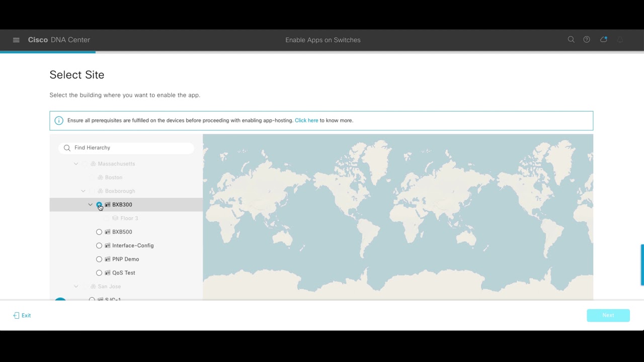
Task: Select the BXB500 radio button
Action: [99, 232]
